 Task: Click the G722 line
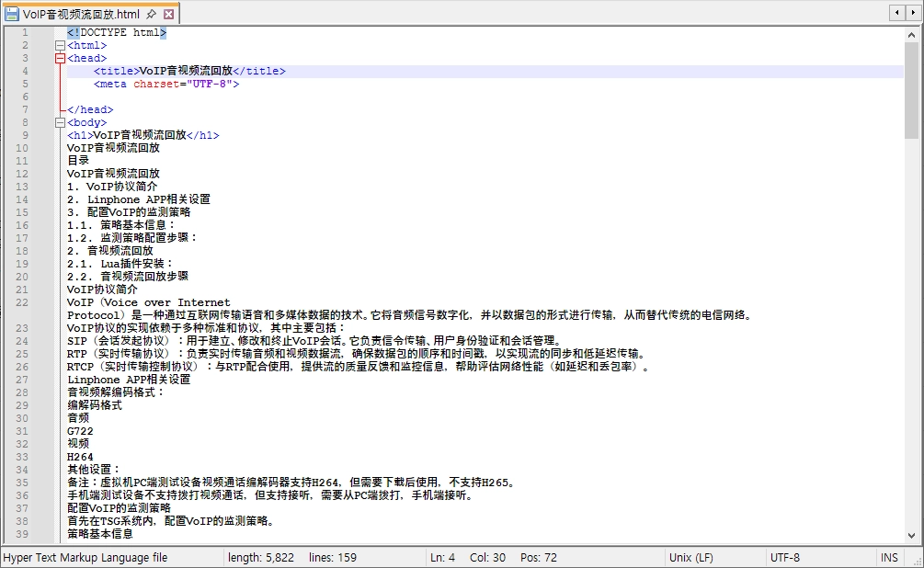[80, 431]
